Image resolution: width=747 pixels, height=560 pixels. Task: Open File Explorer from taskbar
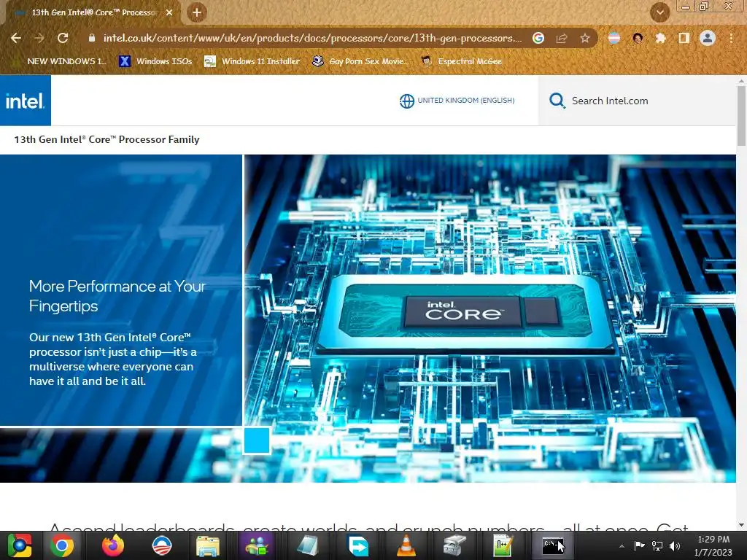tap(208, 545)
